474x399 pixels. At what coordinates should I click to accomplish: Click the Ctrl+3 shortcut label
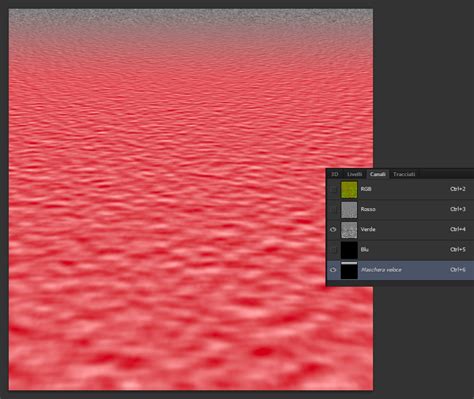(458, 209)
